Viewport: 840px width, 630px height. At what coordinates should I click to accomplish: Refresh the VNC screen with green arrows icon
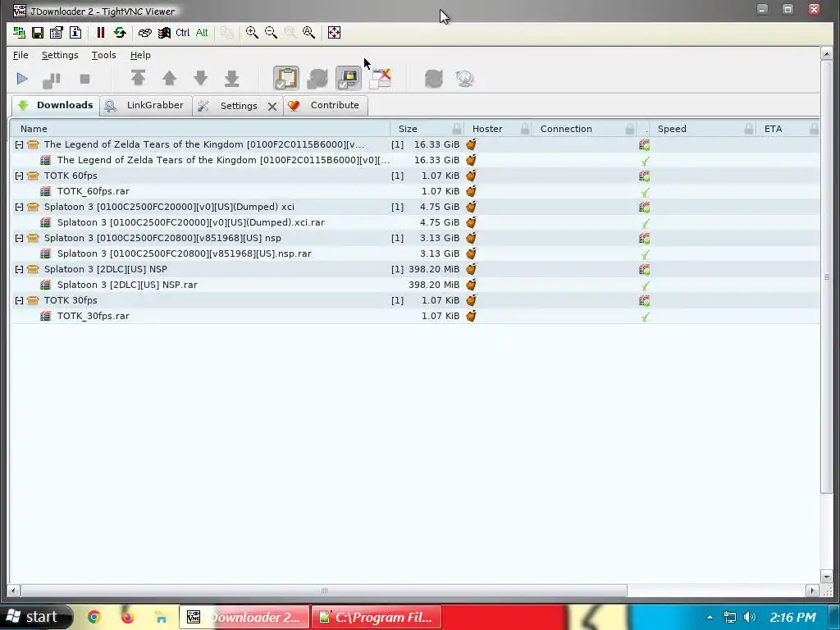click(x=120, y=33)
